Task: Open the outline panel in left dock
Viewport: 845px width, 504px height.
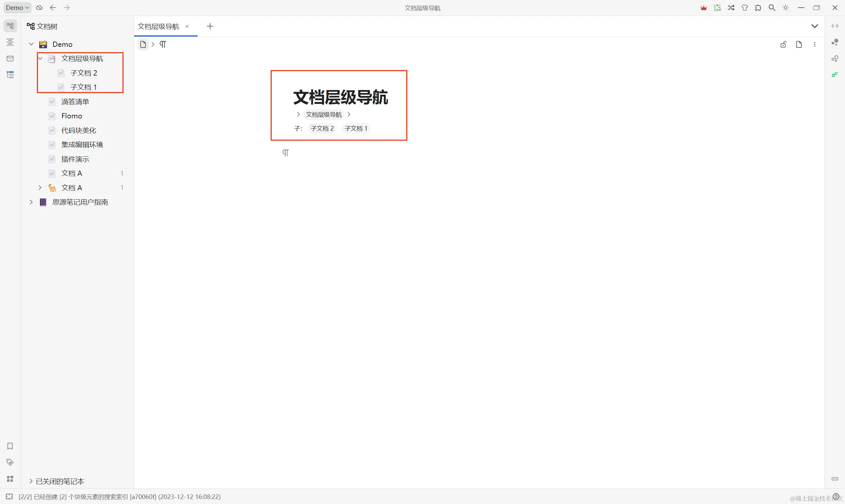Action: [x=10, y=42]
